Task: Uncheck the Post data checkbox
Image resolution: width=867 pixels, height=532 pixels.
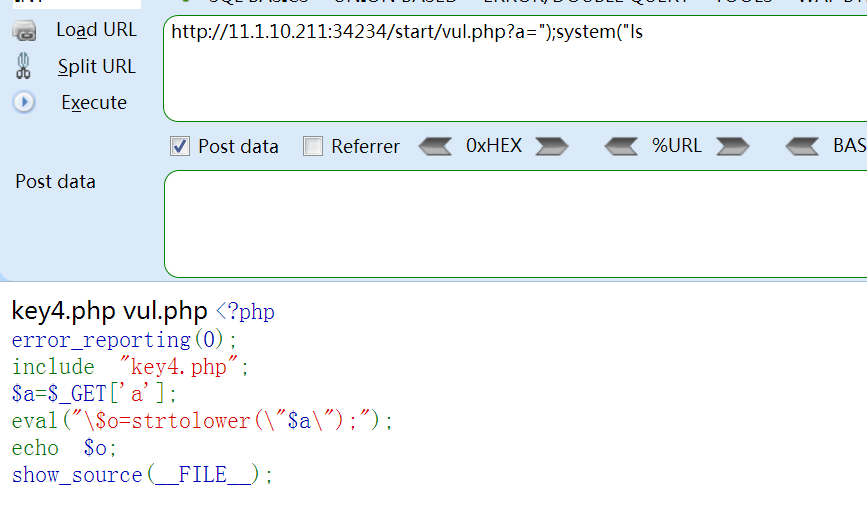Action: pyautogui.click(x=180, y=147)
